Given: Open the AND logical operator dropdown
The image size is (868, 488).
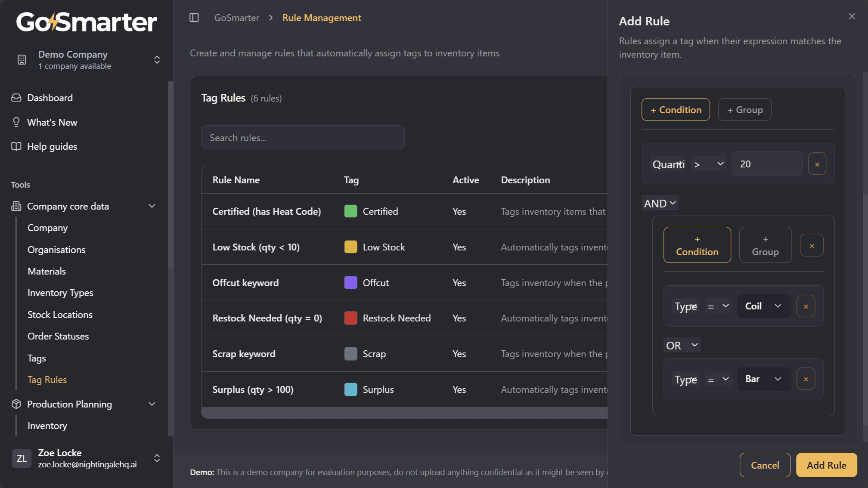Looking at the screenshot, I should (x=660, y=203).
